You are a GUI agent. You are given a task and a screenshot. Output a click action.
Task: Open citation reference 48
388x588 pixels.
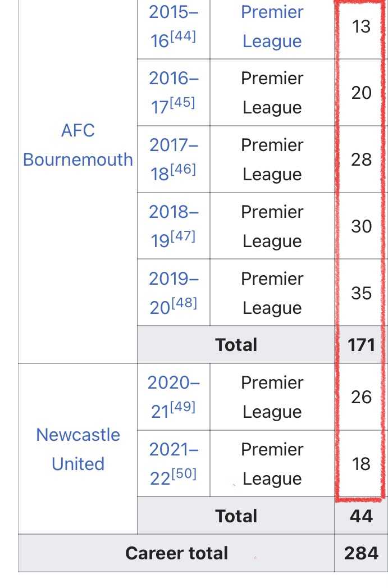(x=184, y=303)
